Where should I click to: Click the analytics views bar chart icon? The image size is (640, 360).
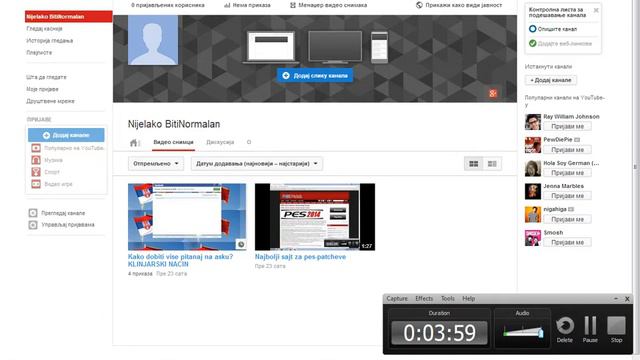point(227,5)
